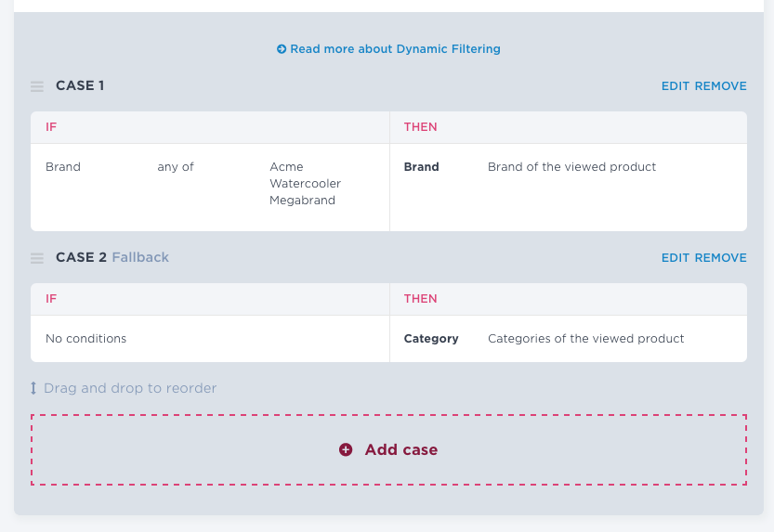Viewport: 774px width, 532px height.
Task: Add a new case
Action: [x=388, y=449]
